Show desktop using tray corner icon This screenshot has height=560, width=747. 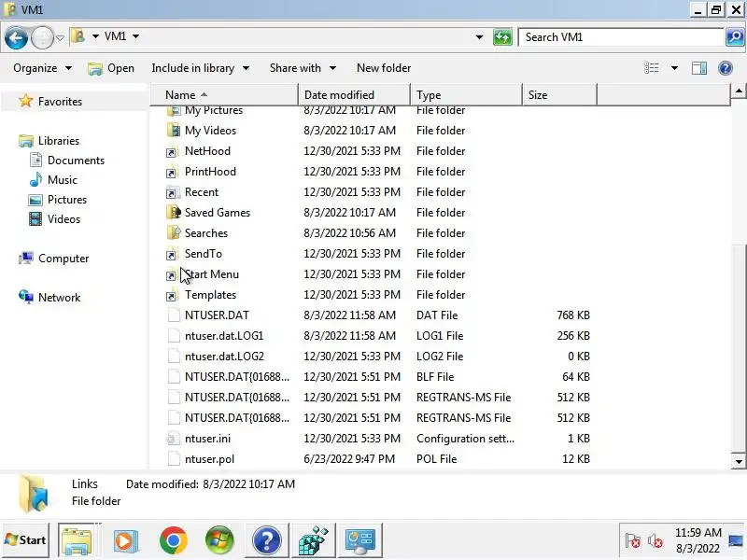pyautogui.click(x=737, y=541)
